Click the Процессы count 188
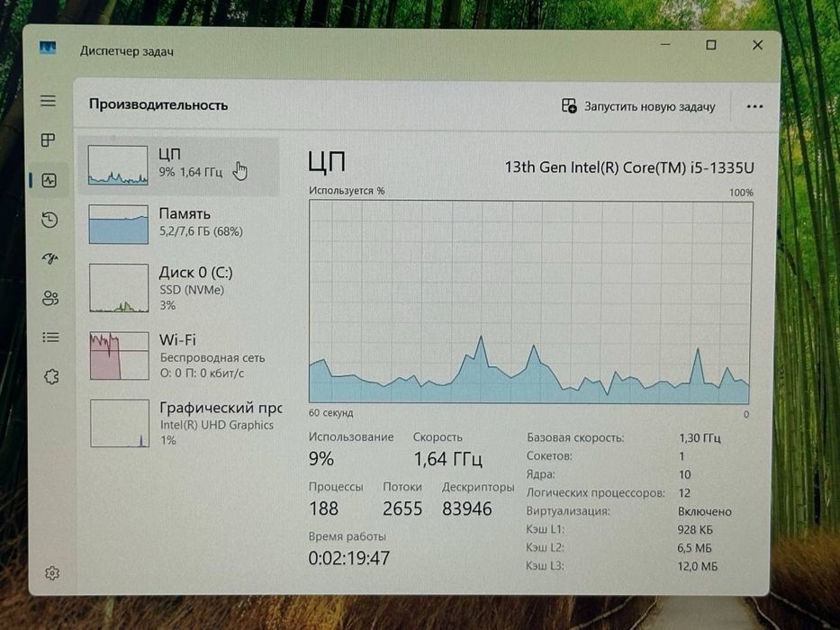The height and width of the screenshot is (630, 840). (x=323, y=508)
